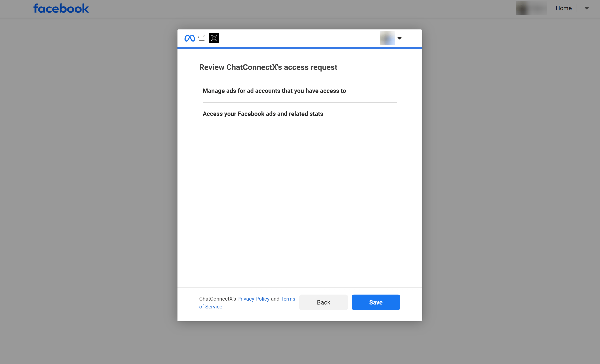Expand the dialog account dropdown arrow
This screenshot has height=364, width=600.
399,38
